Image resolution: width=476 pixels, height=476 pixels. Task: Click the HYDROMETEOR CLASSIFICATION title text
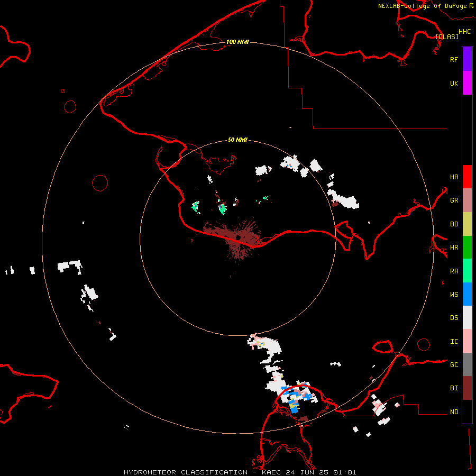click(186, 472)
